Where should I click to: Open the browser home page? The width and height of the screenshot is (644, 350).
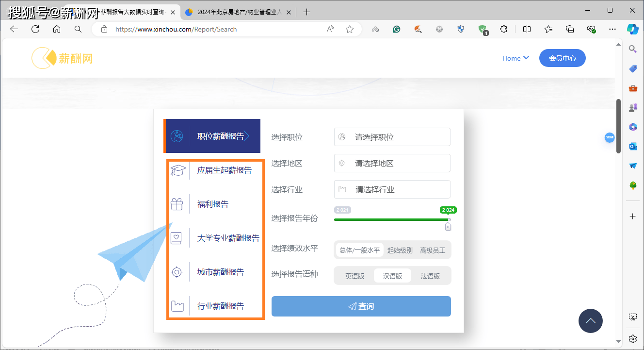(57, 29)
